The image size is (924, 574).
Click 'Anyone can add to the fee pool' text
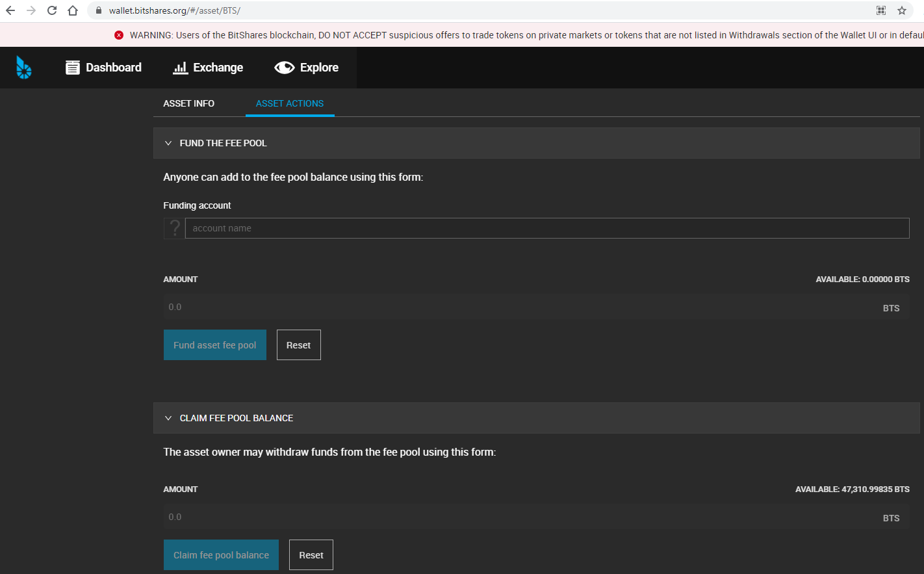tap(293, 177)
